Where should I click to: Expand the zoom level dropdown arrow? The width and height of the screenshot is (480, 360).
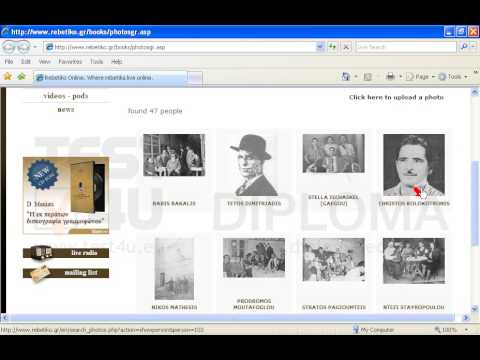coord(467,330)
